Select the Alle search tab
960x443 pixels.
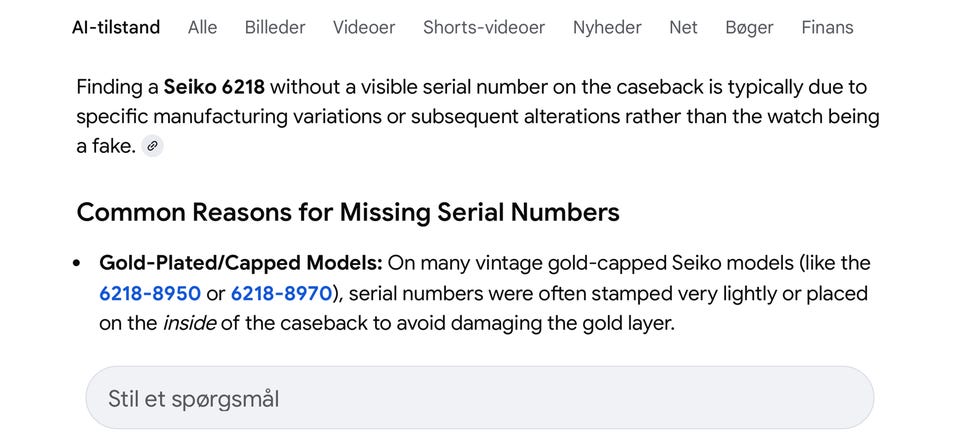point(202,27)
